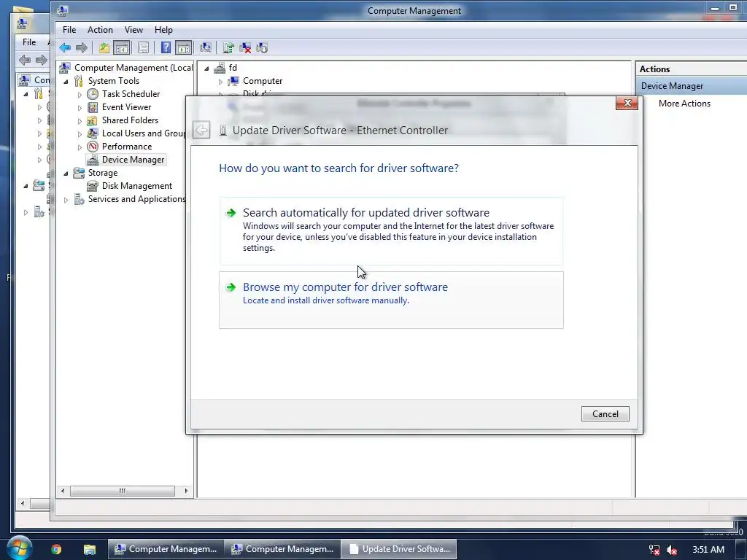Click the back arrow in Update Driver dialog
Viewport: 747px width, 560px height.
(201, 130)
